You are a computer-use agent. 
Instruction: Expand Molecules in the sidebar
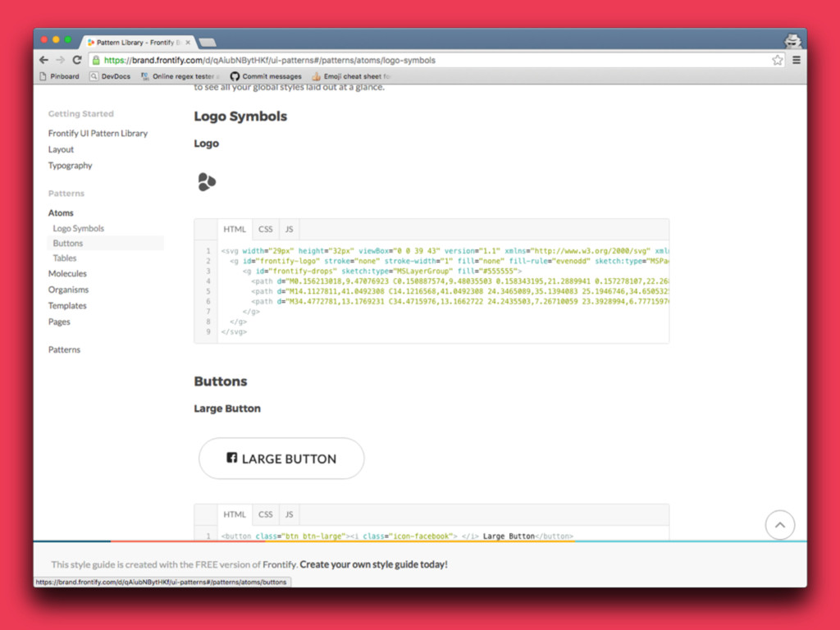pos(67,273)
